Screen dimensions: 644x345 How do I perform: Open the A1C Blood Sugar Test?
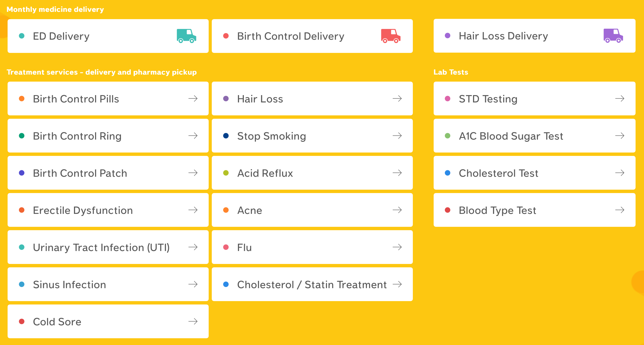[534, 136]
